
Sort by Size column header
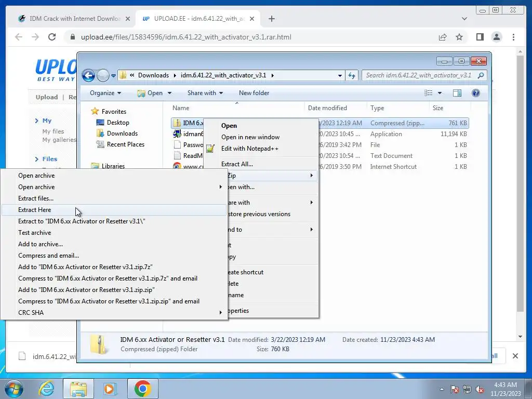click(x=437, y=108)
